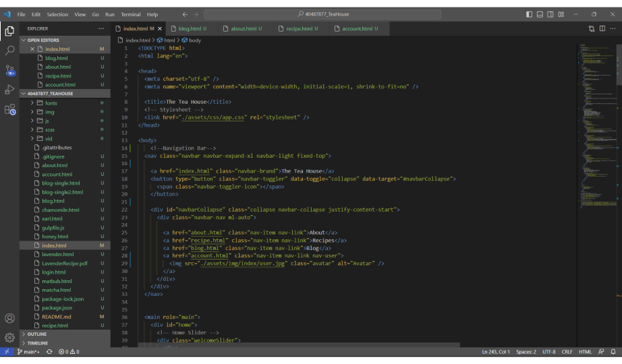The height and width of the screenshot is (364, 622).
Task: Click the main branch indicator in status bar
Action: [28, 352]
